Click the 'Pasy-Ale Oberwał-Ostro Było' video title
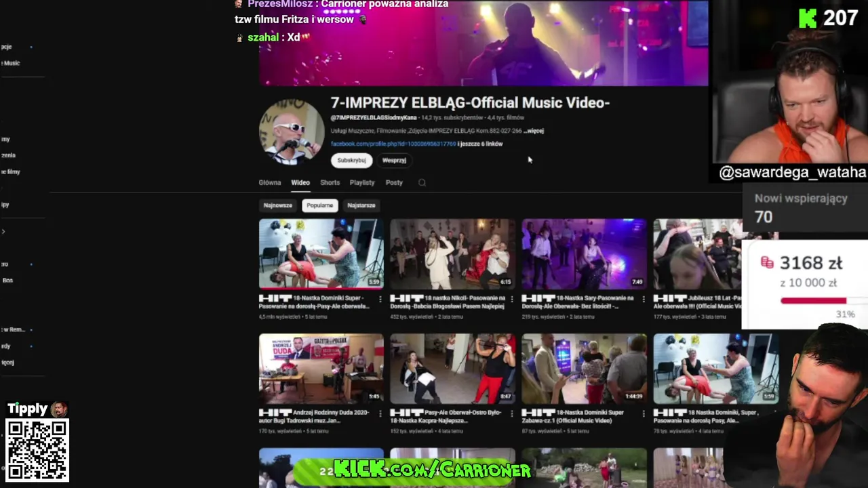This screenshot has height=488, width=868. [x=448, y=416]
